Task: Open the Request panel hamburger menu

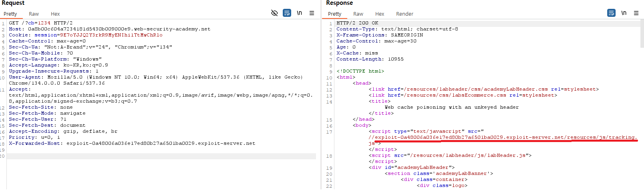Action: [312, 13]
